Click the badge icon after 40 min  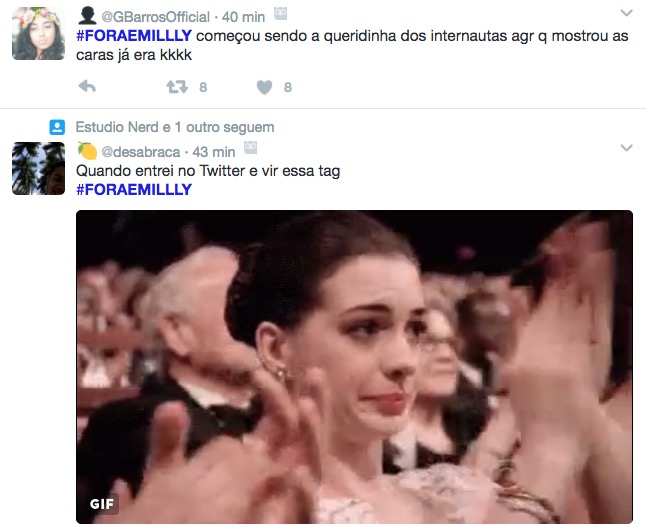[x=280, y=14]
